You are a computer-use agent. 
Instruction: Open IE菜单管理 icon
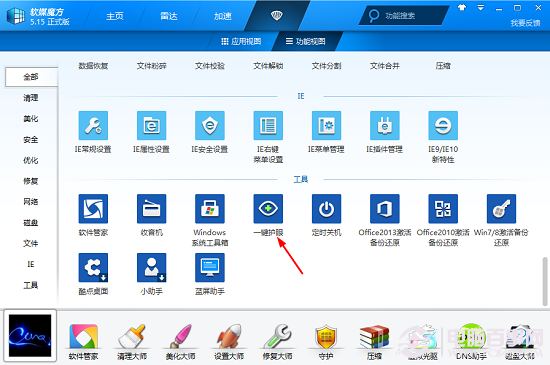click(326, 126)
